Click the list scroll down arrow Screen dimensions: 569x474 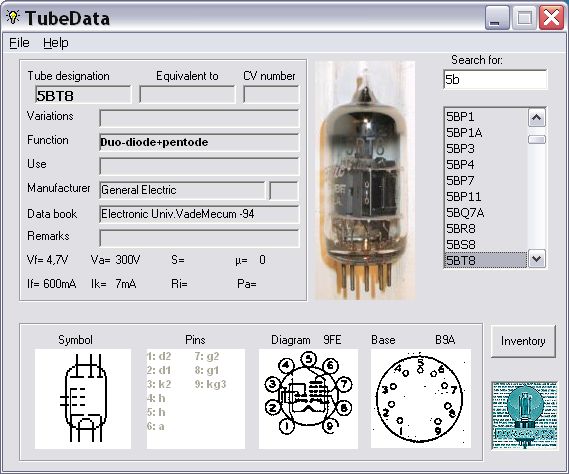click(x=537, y=259)
